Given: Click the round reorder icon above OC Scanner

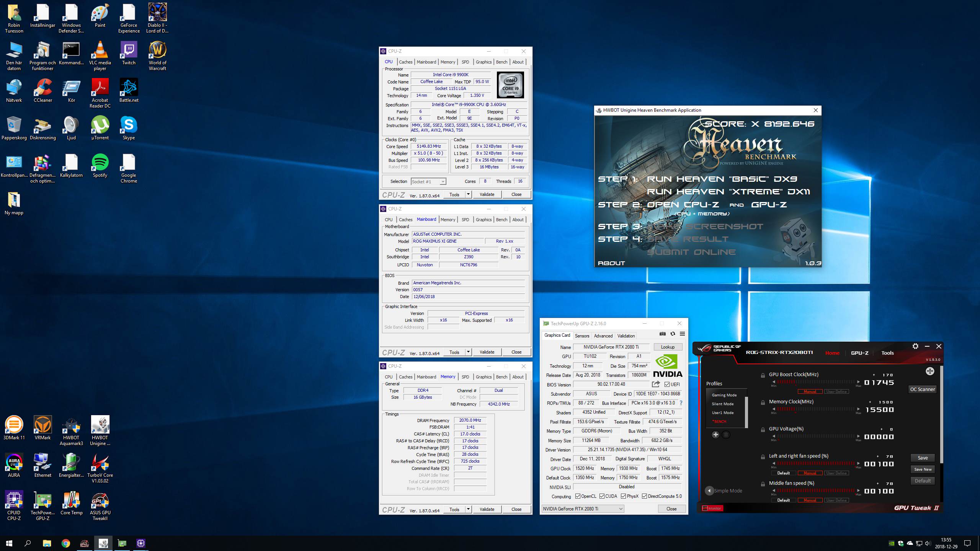Looking at the screenshot, I should click(930, 371).
